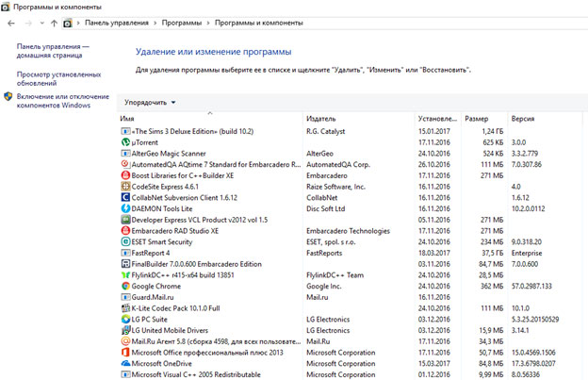Select the CodeSite Express 4.6.1 icon
Viewport: 588px width, 380px height.
[125, 187]
